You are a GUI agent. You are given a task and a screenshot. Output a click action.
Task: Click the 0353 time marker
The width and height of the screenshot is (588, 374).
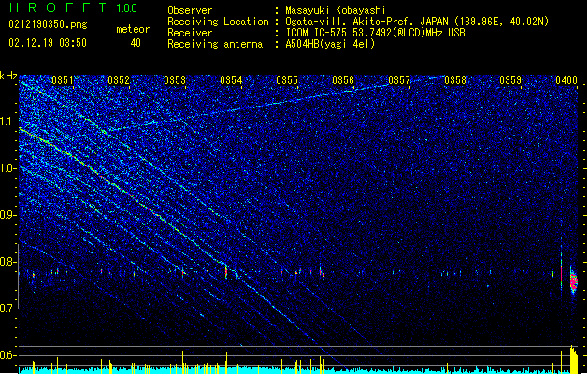[175, 80]
